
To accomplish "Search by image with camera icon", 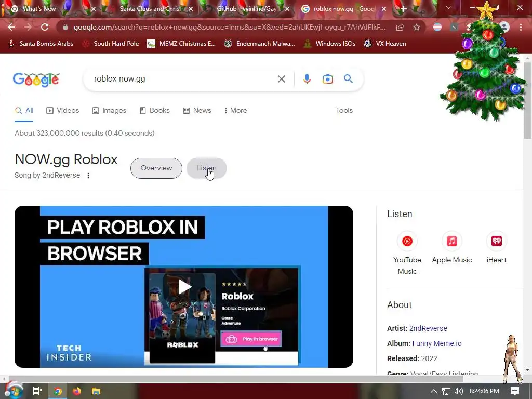I will (x=327, y=79).
